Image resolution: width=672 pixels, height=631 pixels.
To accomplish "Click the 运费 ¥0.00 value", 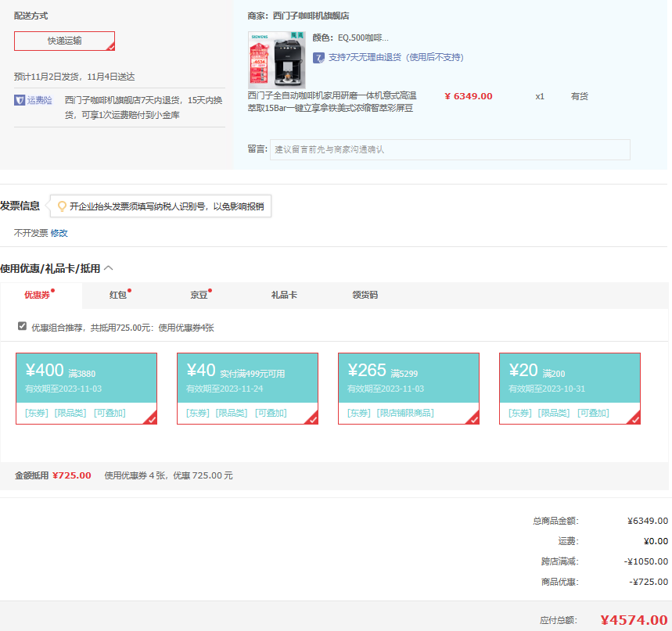I will point(656,541).
